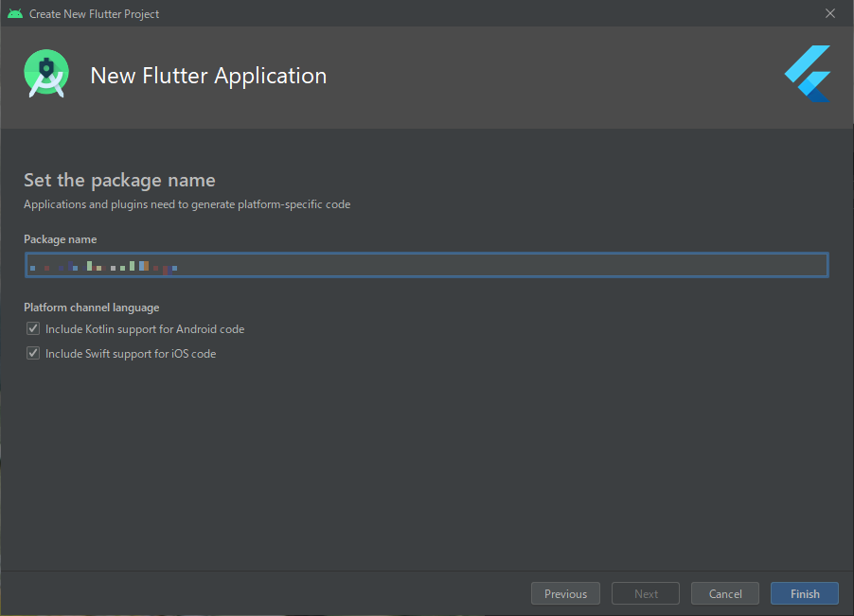Click the 'Create New Flutter Project' window title

point(94,14)
